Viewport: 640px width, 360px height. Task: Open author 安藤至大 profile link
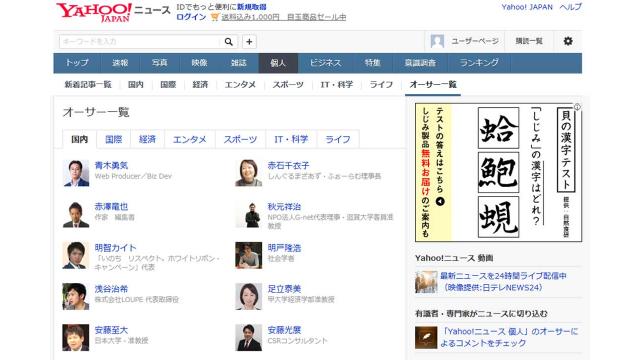point(111,330)
